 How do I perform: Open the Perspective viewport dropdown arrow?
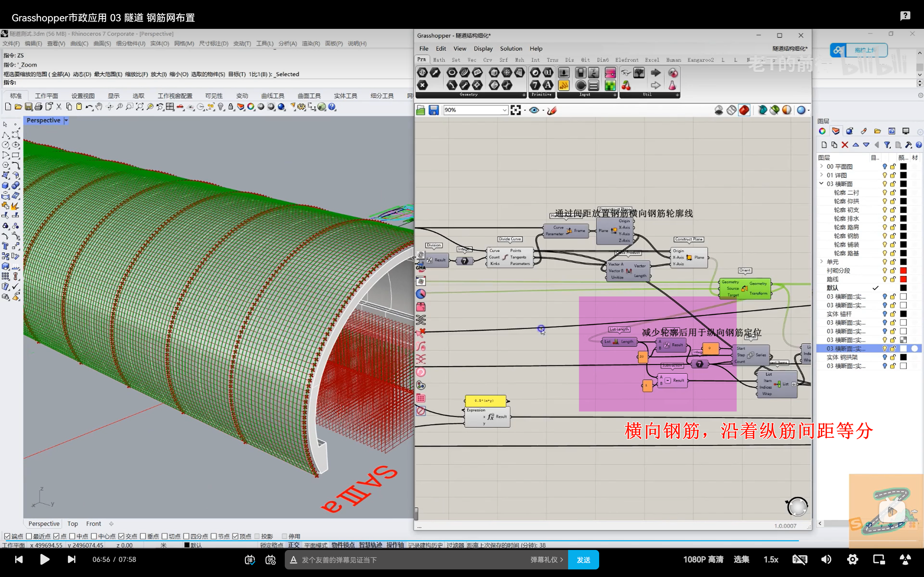[66, 120]
